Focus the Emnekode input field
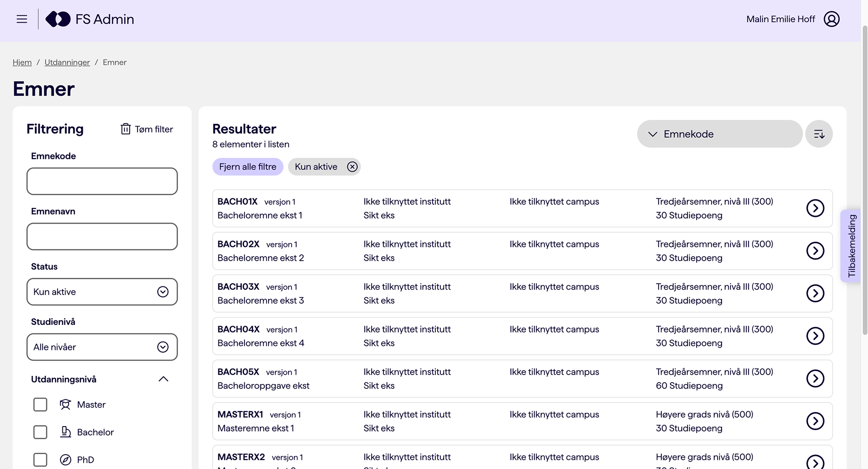This screenshot has height=469, width=868. (102, 181)
